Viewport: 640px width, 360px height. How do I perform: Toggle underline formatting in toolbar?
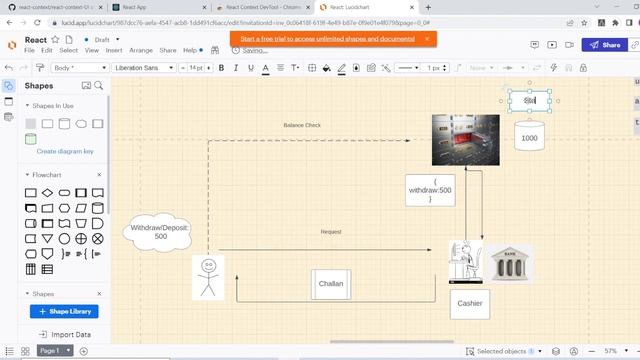(251, 68)
